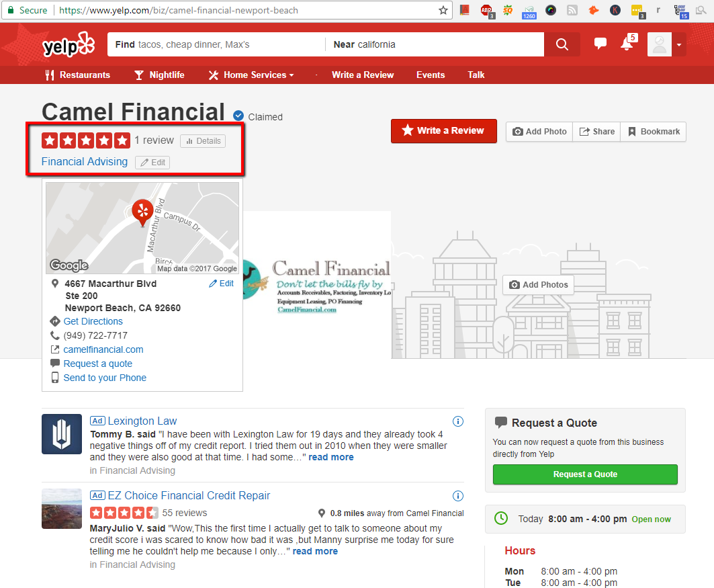The image size is (714, 588).
Task: Click the Request a quote link
Action: [x=98, y=364]
